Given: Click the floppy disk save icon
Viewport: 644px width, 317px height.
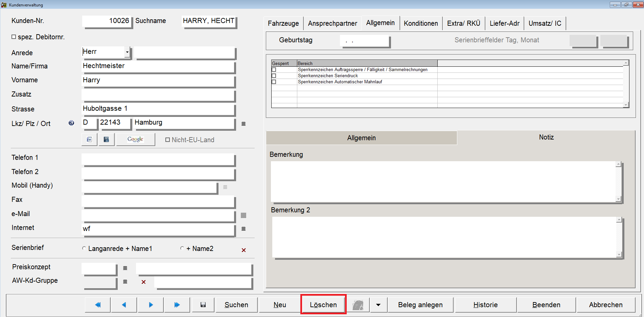Looking at the screenshot, I should pyautogui.click(x=203, y=305).
